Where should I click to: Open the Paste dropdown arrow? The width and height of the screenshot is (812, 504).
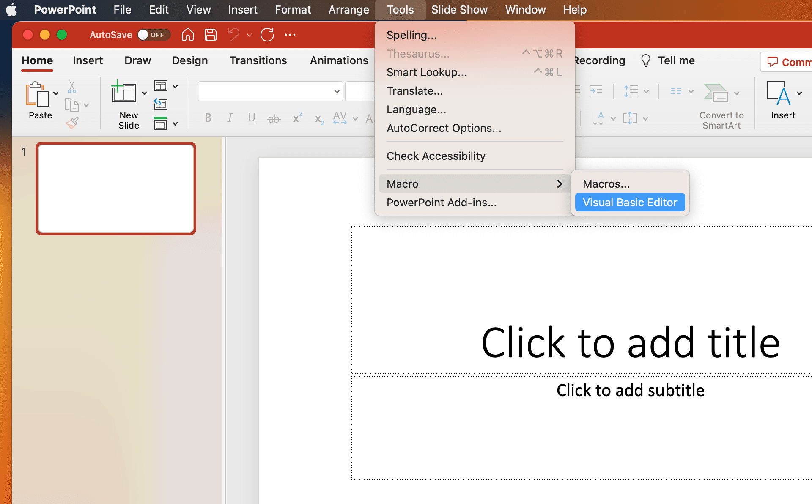[x=55, y=93]
